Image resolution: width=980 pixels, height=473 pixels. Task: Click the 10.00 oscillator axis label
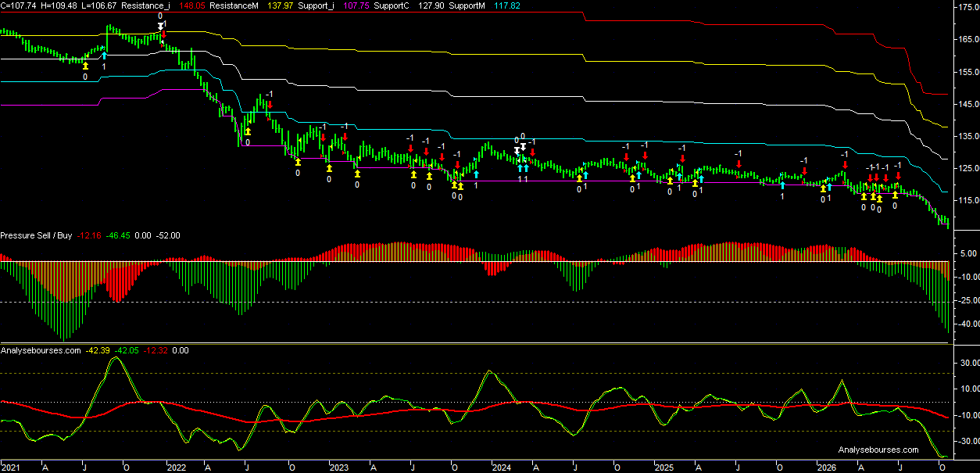(x=968, y=389)
